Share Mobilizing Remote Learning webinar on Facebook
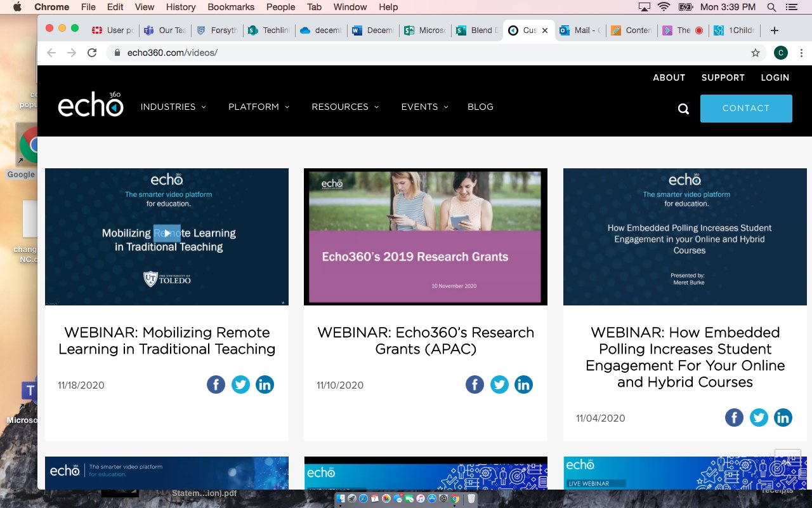The width and height of the screenshot is (812, 508). (x=216, y=385)
